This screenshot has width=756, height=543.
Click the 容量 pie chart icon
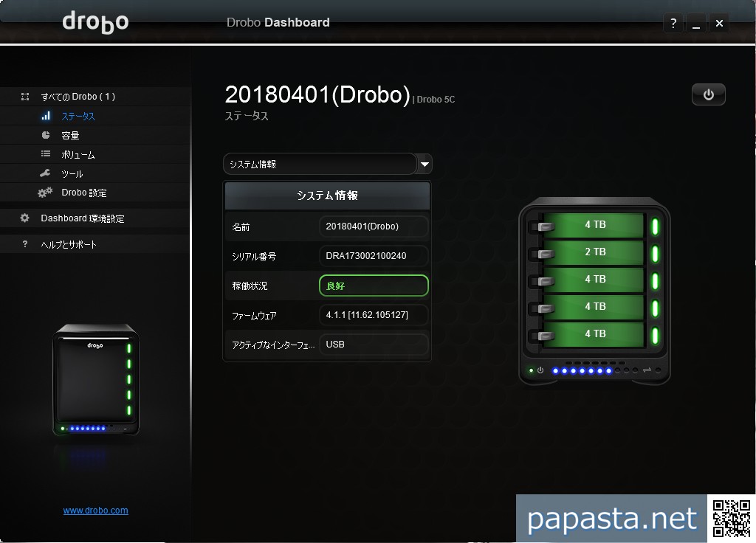pos(46,135)
